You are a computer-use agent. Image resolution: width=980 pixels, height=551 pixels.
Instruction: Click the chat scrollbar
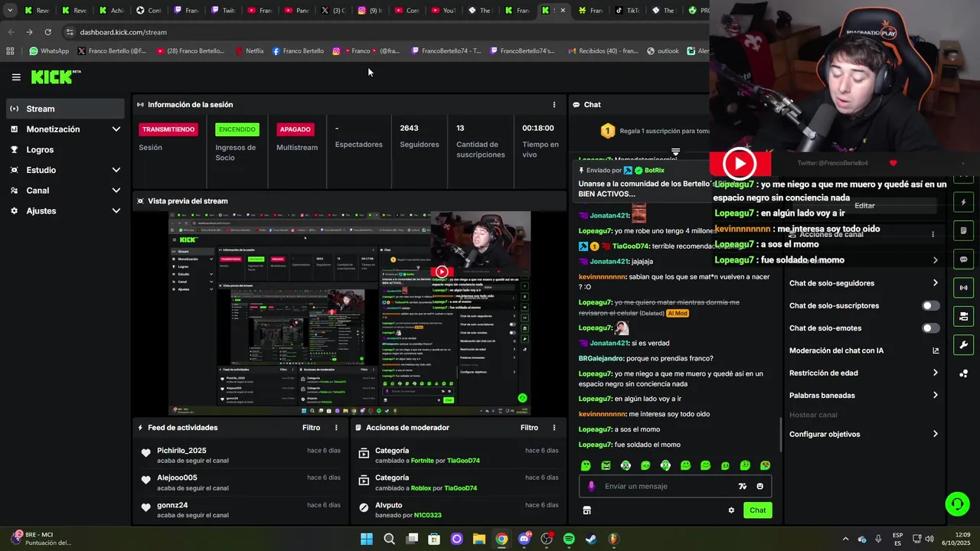click(781, 435)
